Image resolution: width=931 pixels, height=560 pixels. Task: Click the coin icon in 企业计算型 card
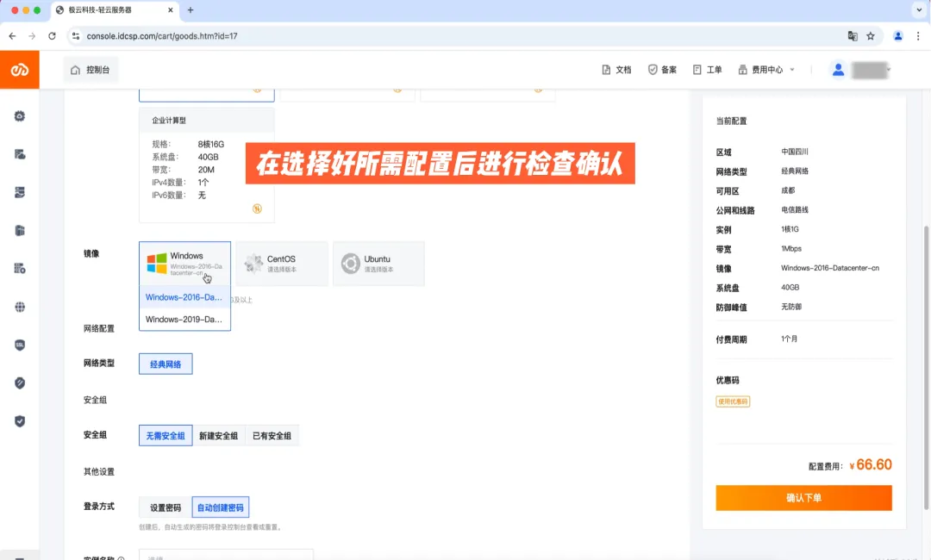click(257, 208)
